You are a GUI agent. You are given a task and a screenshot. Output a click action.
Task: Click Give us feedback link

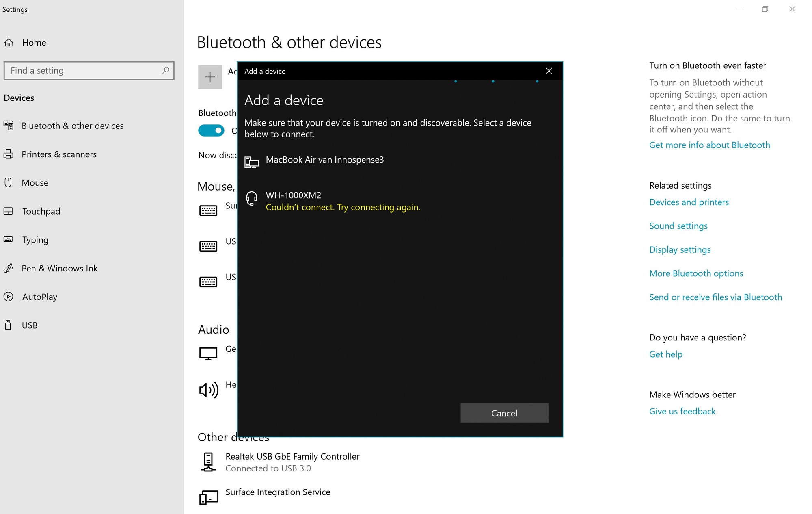coord(682,411)
